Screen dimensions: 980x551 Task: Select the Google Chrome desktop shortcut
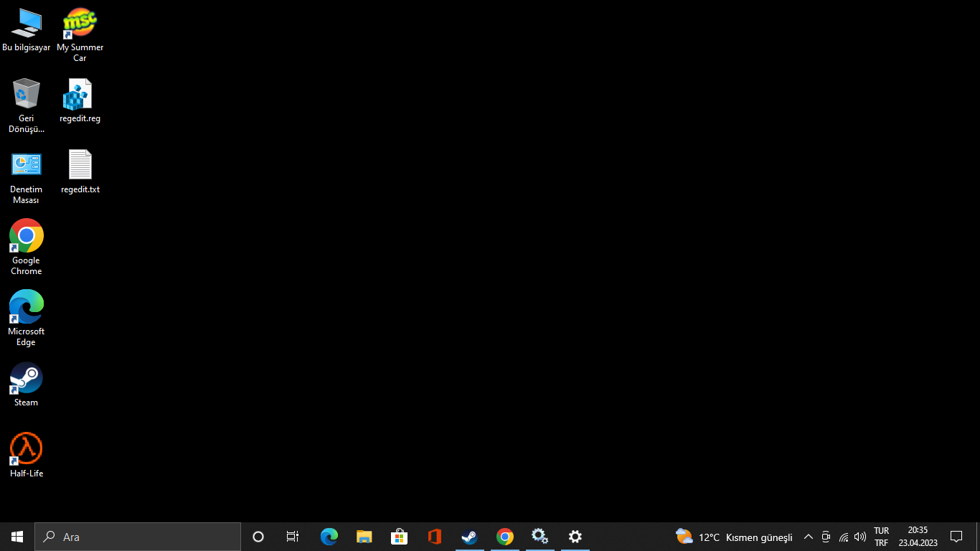27,248
